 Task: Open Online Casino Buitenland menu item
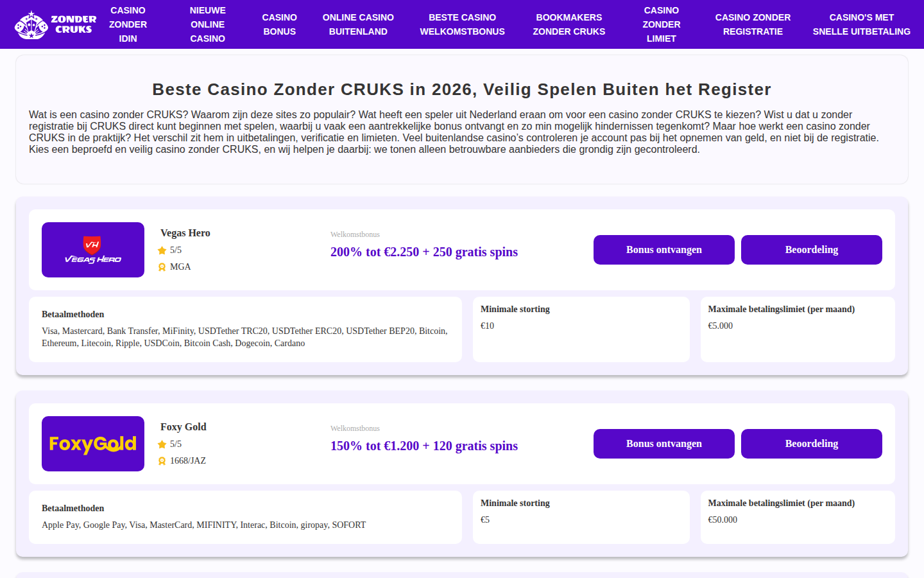coord(358,24)
